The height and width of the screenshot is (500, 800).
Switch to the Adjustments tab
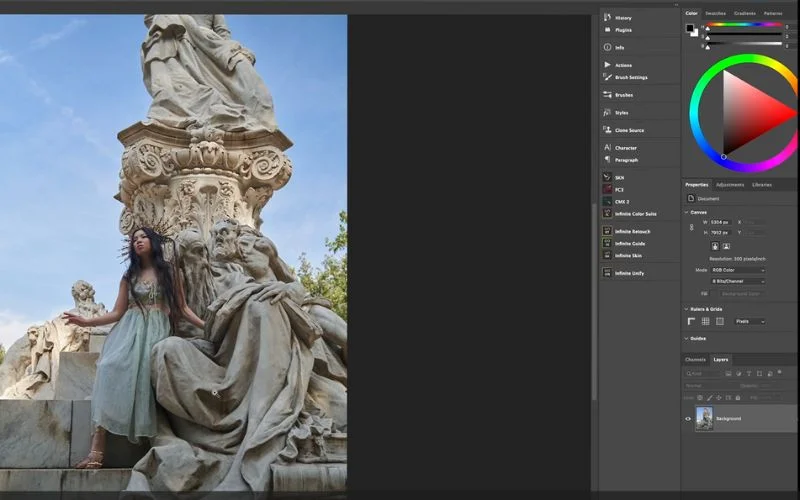pyautogui.click(x=729, y=185)
